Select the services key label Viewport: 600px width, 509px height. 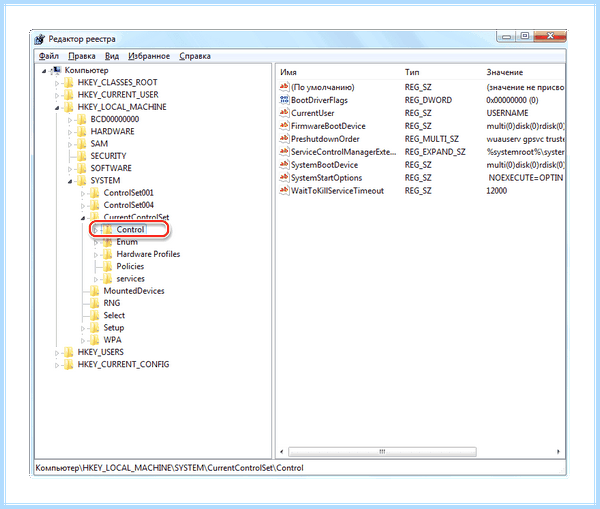tap(130, 279)
